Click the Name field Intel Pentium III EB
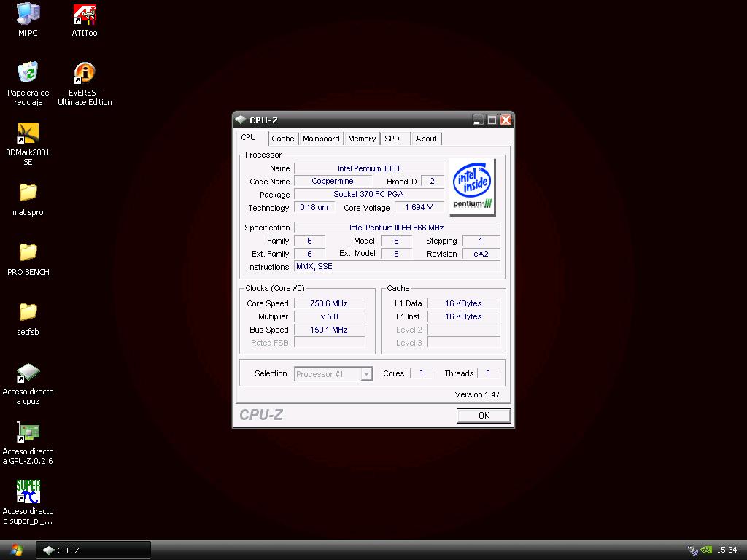 368,168
